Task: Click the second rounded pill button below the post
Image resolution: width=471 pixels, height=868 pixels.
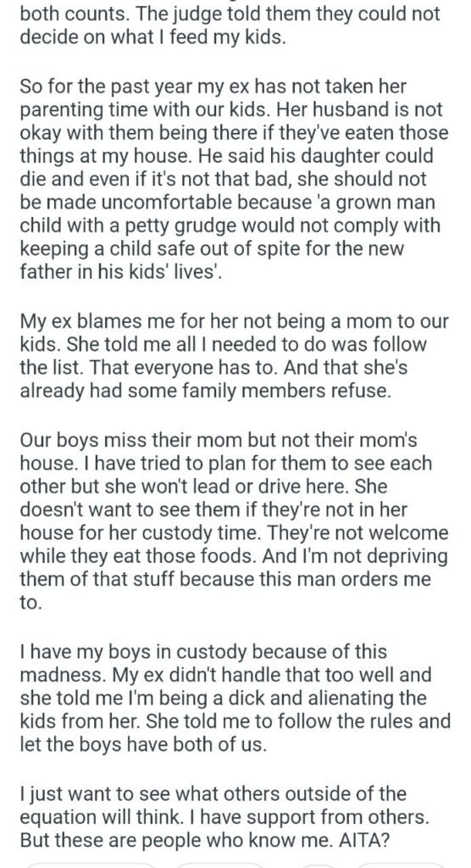Action: (221, 865)
